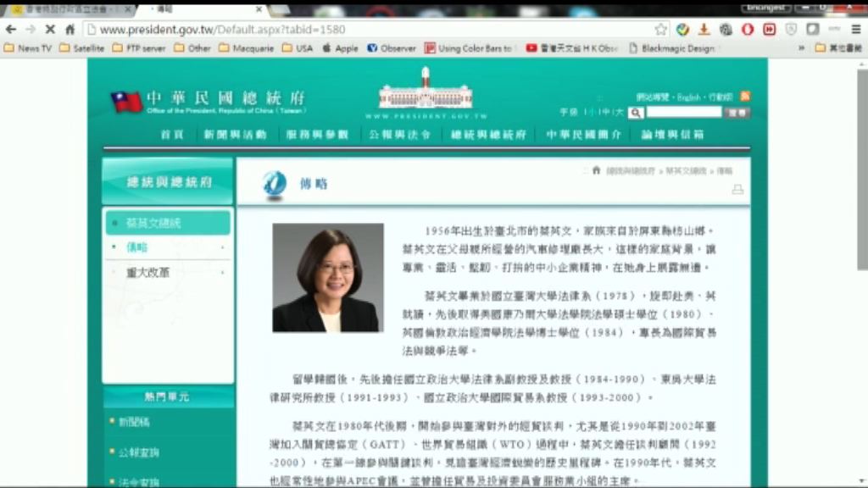This screenshot has width=868, height=488.
Task: Click inside the site search input box
Action: [682, 111]
